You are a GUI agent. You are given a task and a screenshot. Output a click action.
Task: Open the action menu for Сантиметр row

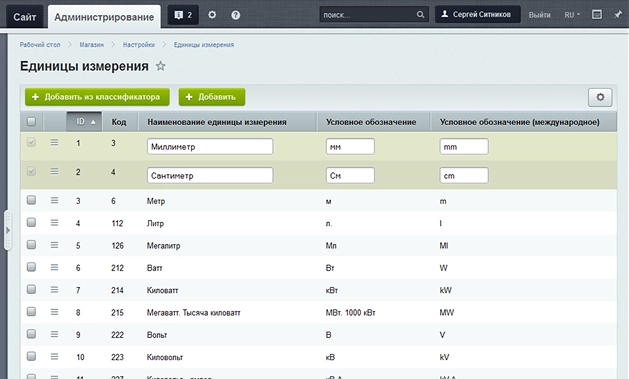click(55, 172)
